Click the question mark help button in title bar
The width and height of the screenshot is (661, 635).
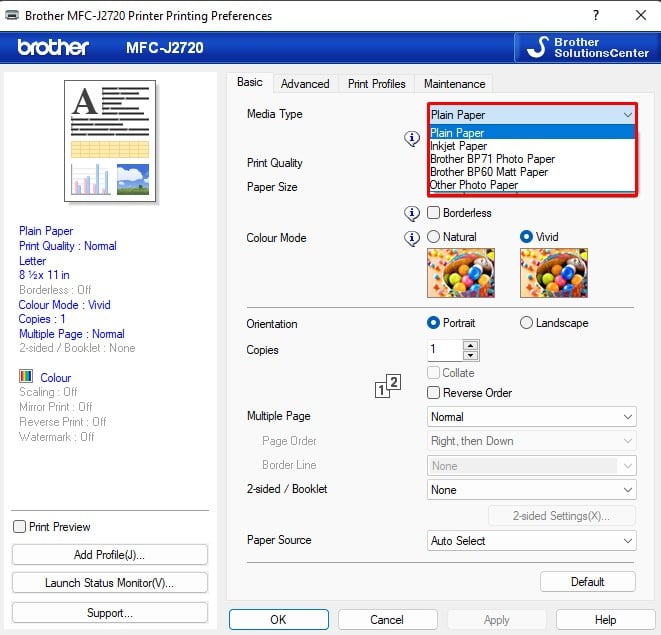point(595,16)
